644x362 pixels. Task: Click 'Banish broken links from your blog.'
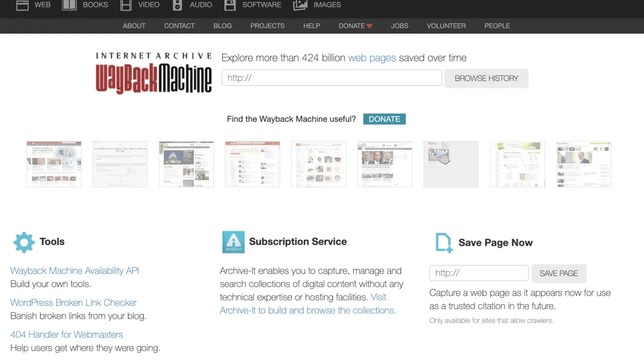pos(78,316)
